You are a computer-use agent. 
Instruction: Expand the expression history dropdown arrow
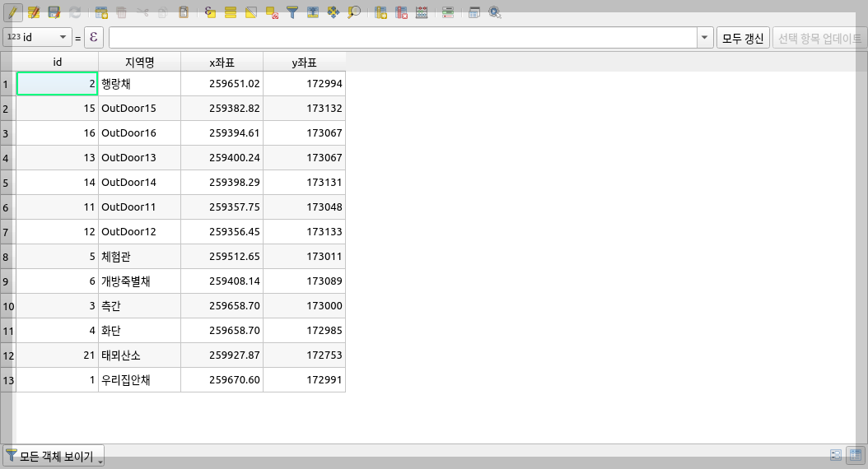click(705, 38)
